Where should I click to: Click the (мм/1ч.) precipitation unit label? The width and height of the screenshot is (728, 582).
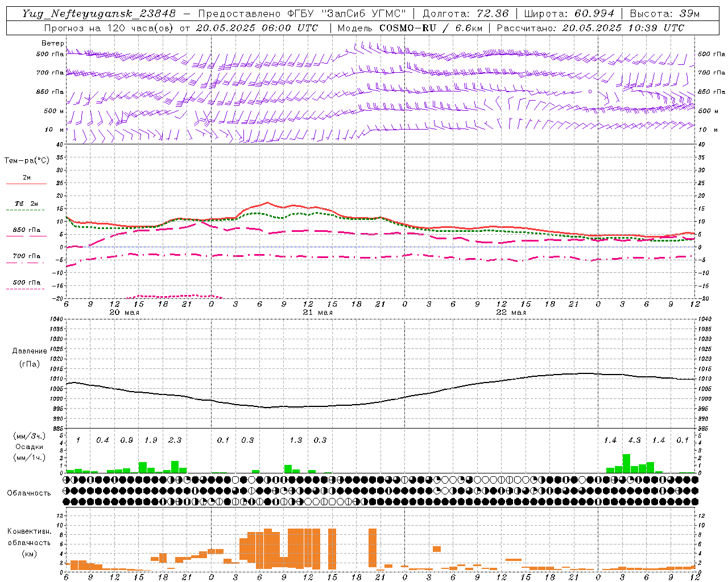(29, 458)
